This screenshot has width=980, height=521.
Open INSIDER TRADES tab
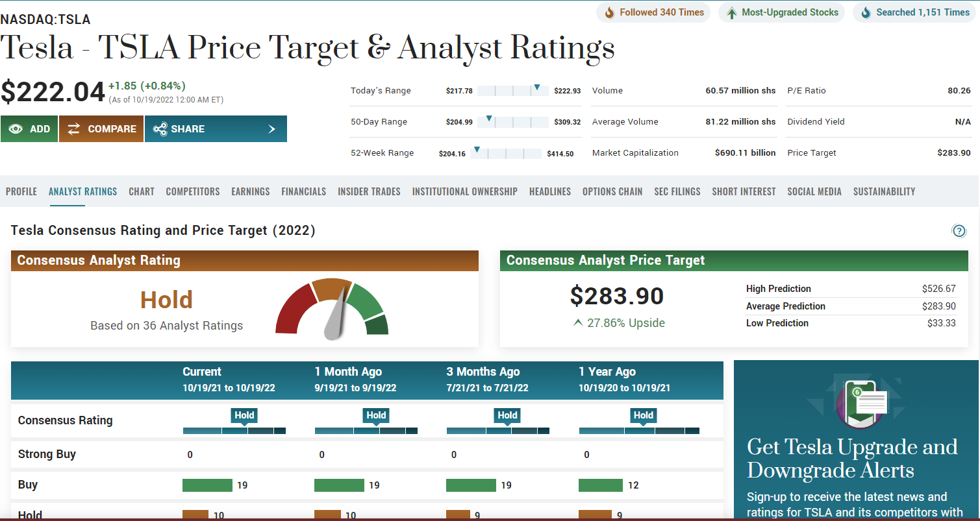[x=369, y=191]
